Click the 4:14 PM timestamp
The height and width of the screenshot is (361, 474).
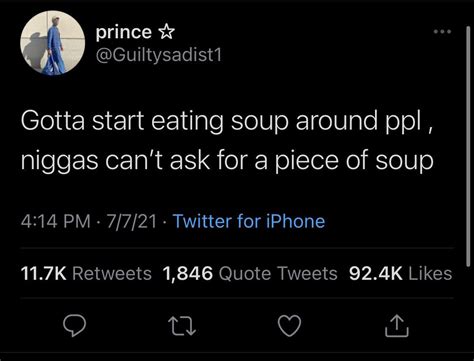coord(55,222)
